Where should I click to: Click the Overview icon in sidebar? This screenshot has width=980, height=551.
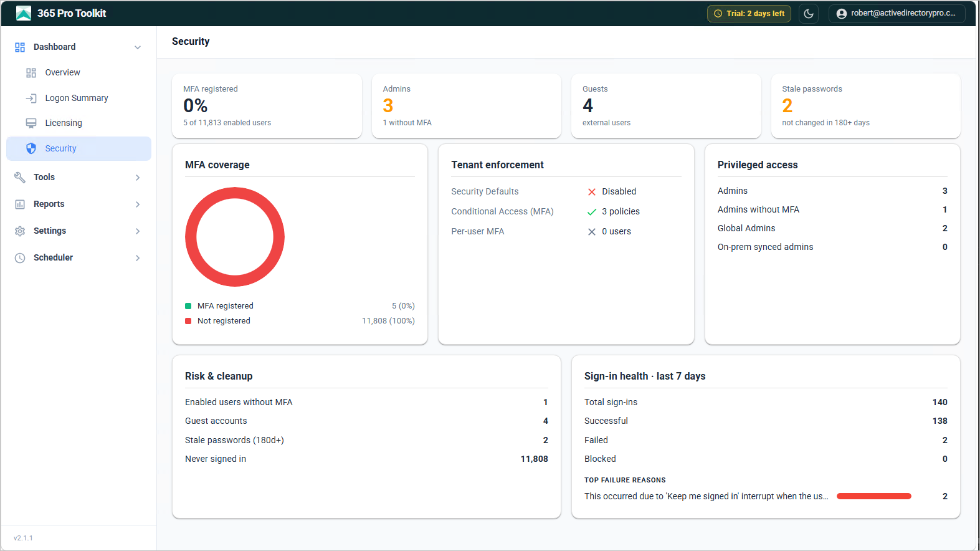point(31,73)
